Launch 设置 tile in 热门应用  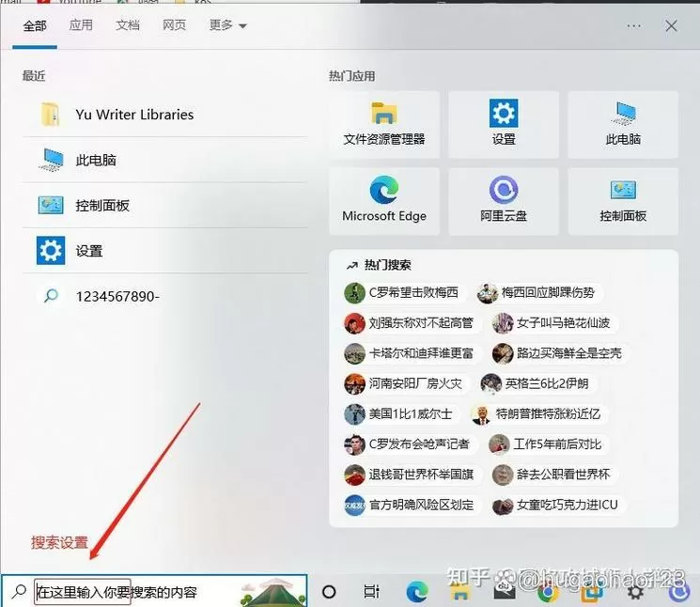click(x=504, y=125)
